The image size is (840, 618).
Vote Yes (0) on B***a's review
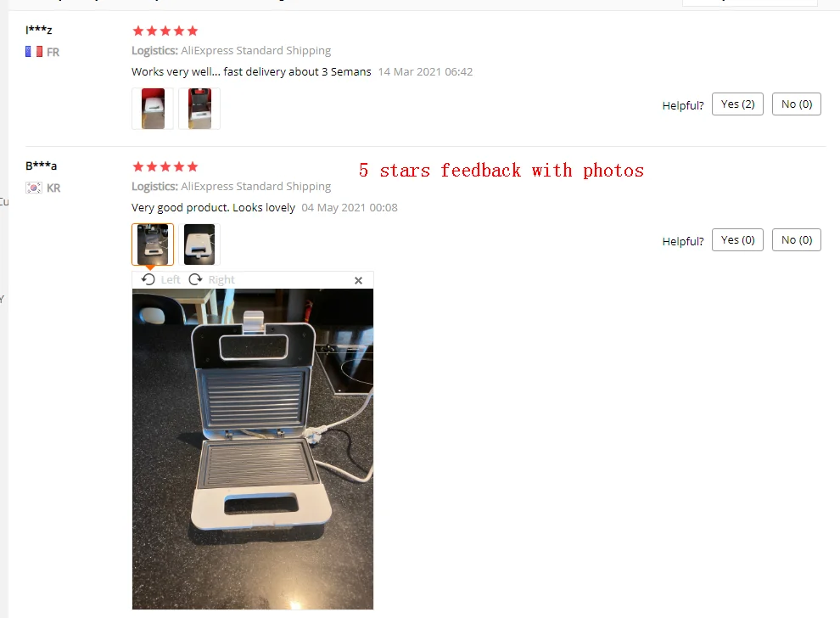point(737,239)
